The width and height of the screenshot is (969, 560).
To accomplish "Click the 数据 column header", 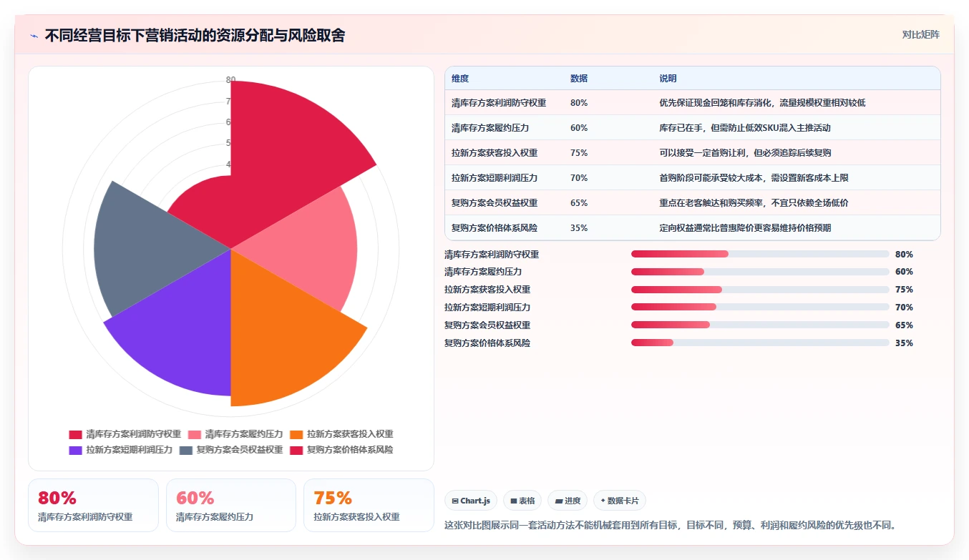I will pyautogui.click(x=579, y=79).
